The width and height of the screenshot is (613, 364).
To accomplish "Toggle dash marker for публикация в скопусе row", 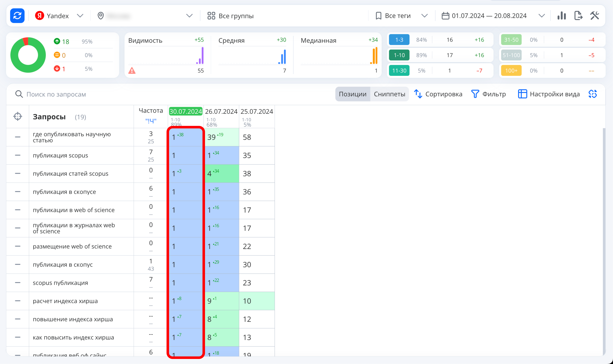I will click(18, 192).
